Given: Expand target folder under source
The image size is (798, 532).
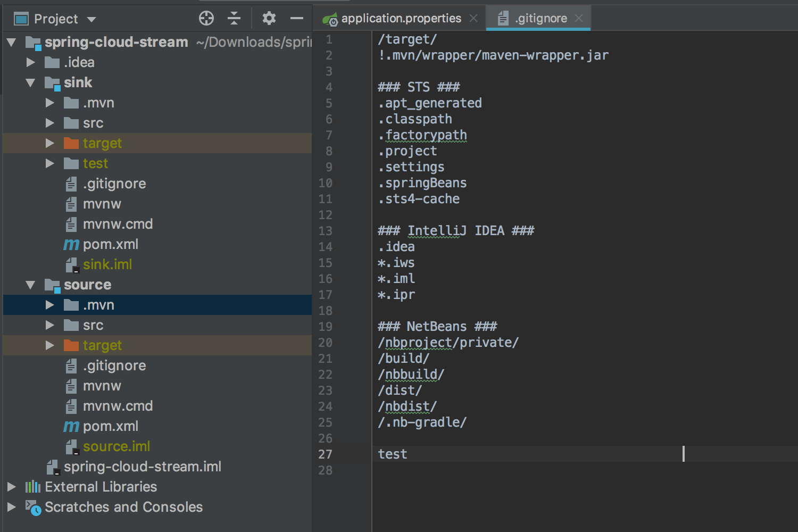Looking at the screenshot, I should point(50,345).
